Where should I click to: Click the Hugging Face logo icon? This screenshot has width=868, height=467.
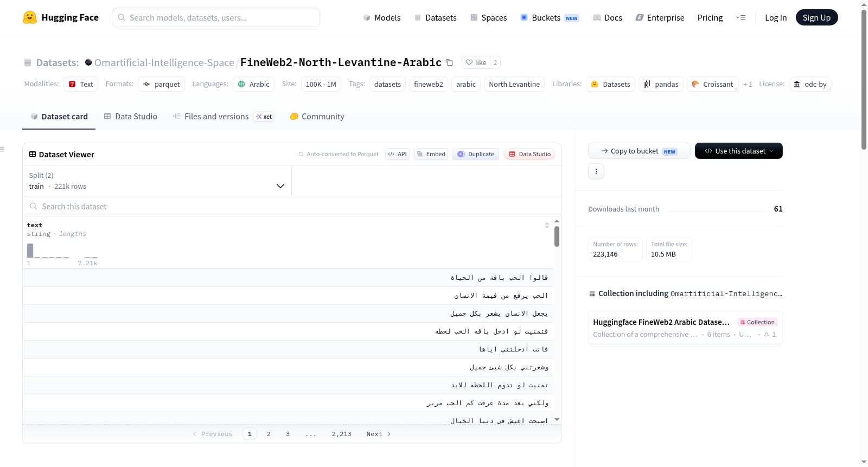(x=30, y=17)
